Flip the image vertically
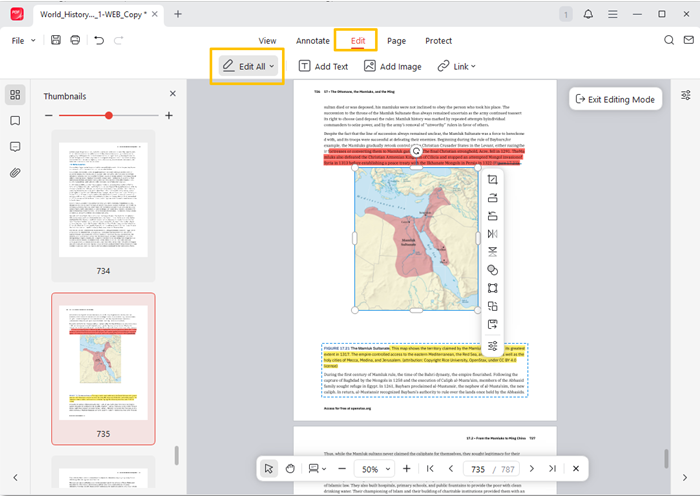Screen dimensions: 700x496 pyautogui.click(x=493, y=252)
